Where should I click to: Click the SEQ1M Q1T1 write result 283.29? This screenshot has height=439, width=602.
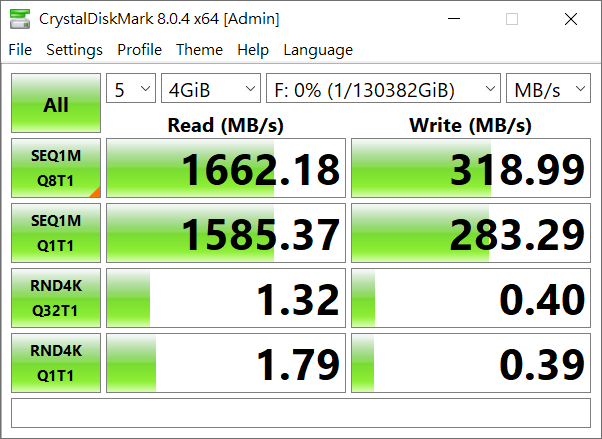pos(471,233)
